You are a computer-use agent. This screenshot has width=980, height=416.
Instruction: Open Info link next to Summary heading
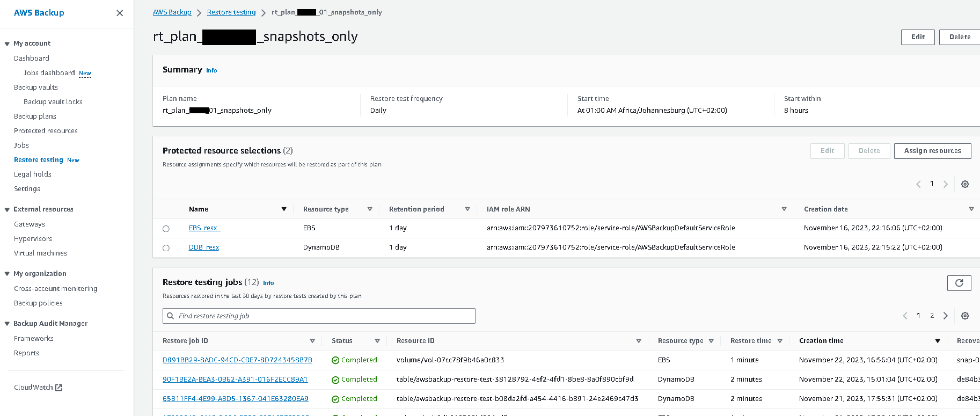tap(211, 70)
